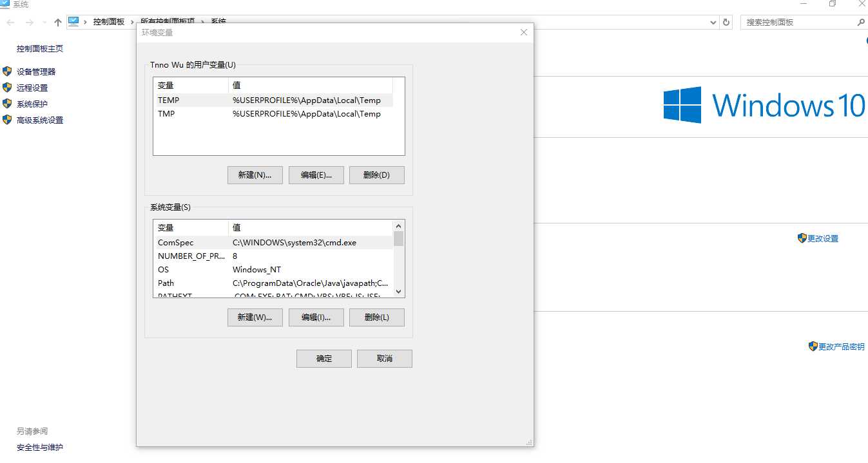This screenshot has height=463, width=868.
Task: Click 删除(D) button for user variables
Action: (377, 175)
